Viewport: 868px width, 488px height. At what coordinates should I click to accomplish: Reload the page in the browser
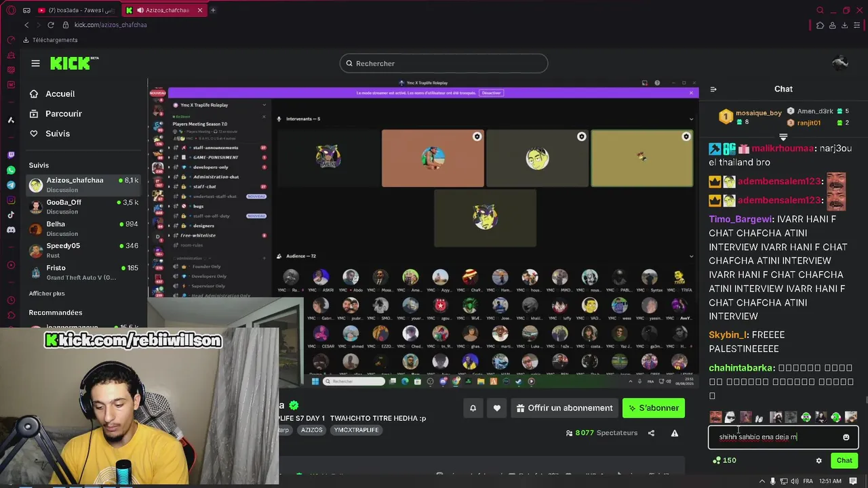50,25
